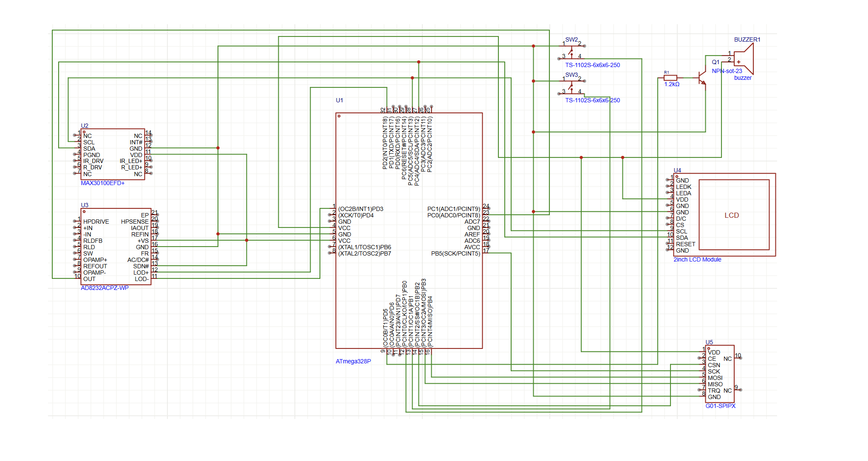
Task: Click the D/C pin label on U4
Action: click(681, 219)
